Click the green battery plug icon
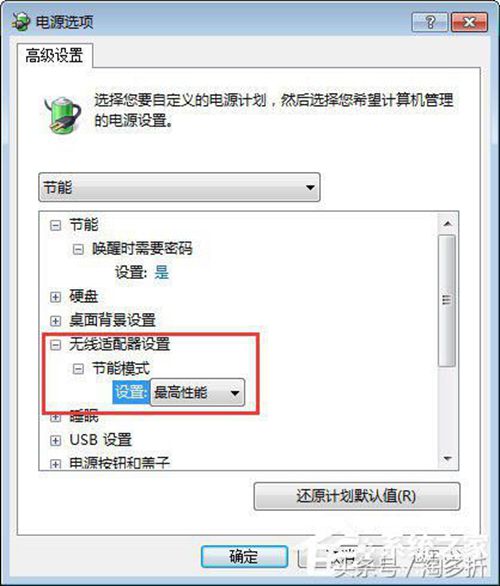The image size is (500, 586). (x=63, y=114)
